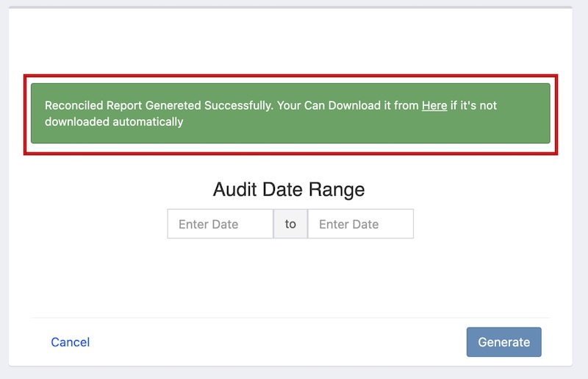
Task: Set the audit range ending date field
Action: click(x=360, y=224)
